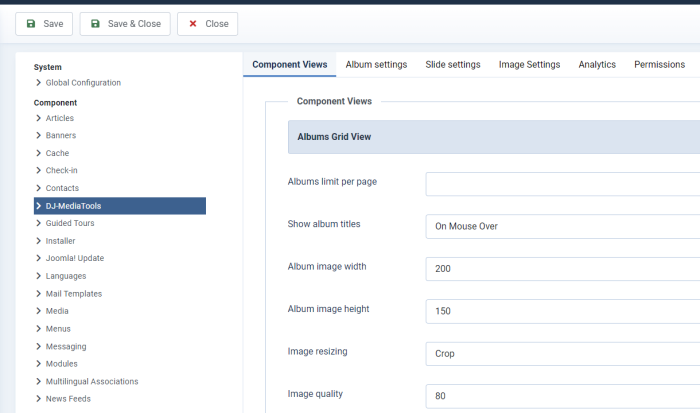Viewport: 700px width, 413px height.
Task: Select the DJ-MediaTools sidebar entry
Action: pos(120,206)
